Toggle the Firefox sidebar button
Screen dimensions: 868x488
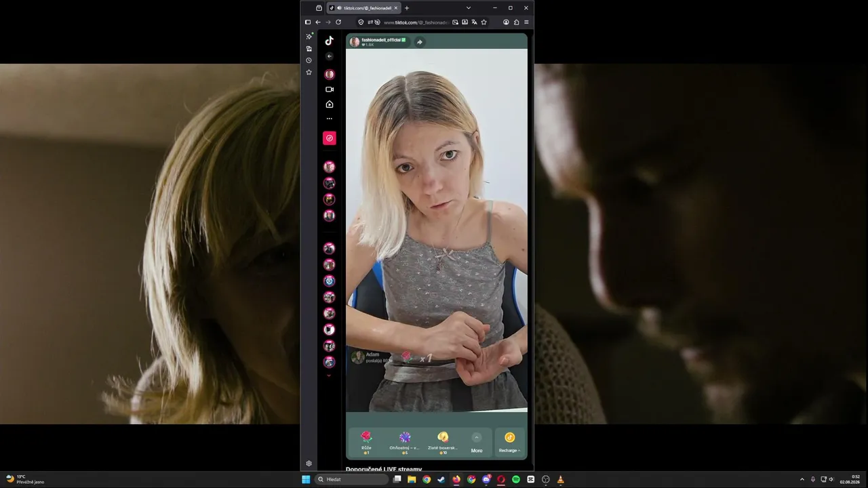point(308,22)
